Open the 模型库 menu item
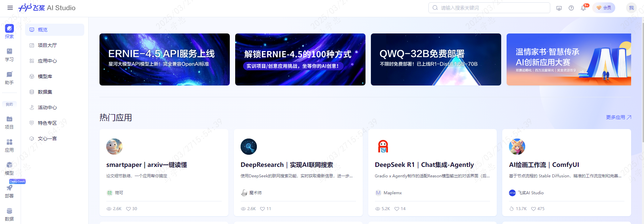The image size is (644, 224). pyautogui.click(x=54, y=76)
